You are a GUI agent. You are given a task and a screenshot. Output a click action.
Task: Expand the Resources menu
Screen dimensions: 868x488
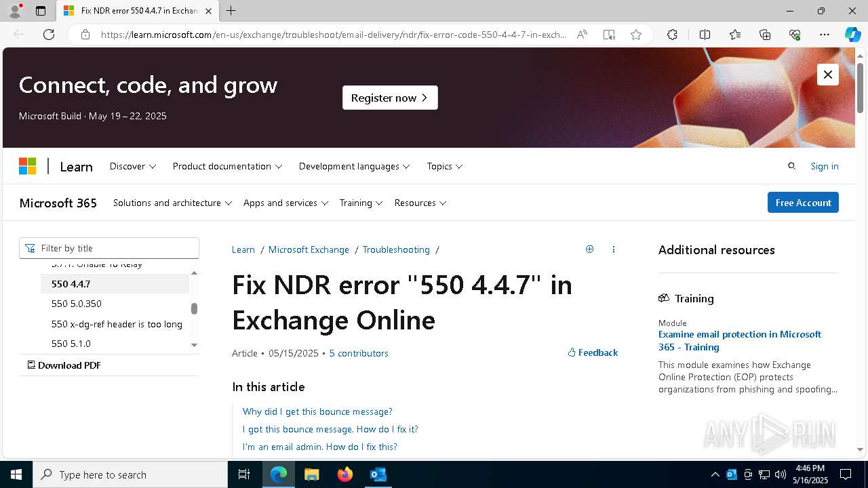click(x=420, y=203)
